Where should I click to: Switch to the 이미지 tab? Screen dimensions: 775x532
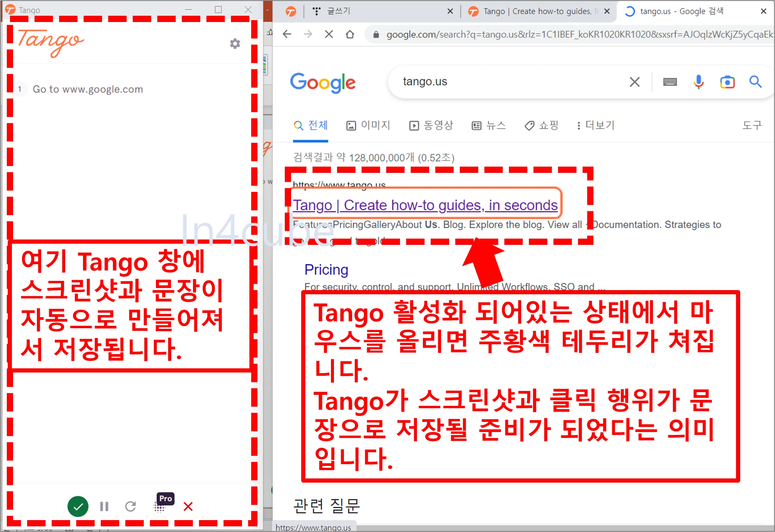click(368, 125)
